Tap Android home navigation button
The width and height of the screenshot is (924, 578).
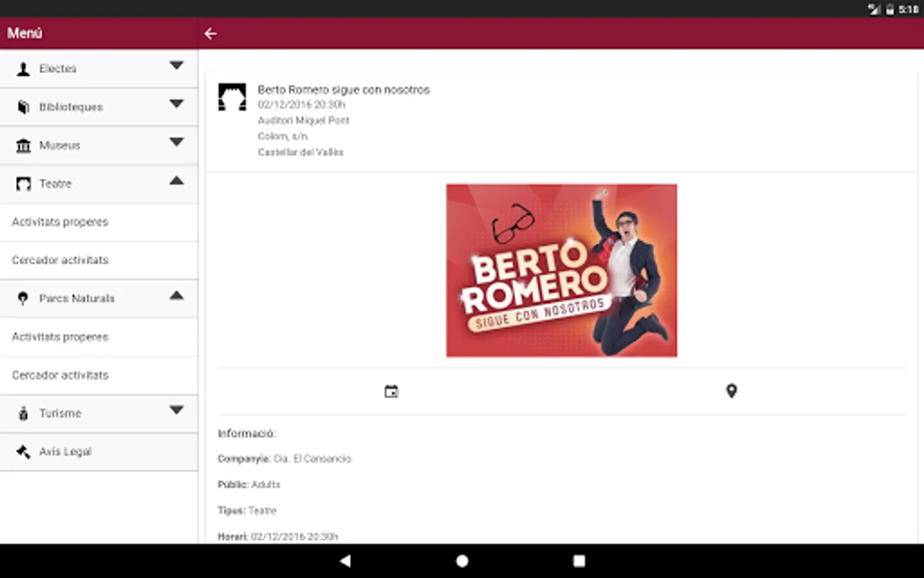click(462, 561)
